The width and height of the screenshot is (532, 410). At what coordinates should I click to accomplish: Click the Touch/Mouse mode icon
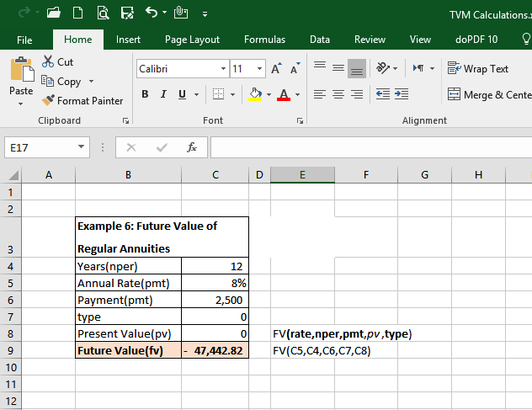point(181,13)
